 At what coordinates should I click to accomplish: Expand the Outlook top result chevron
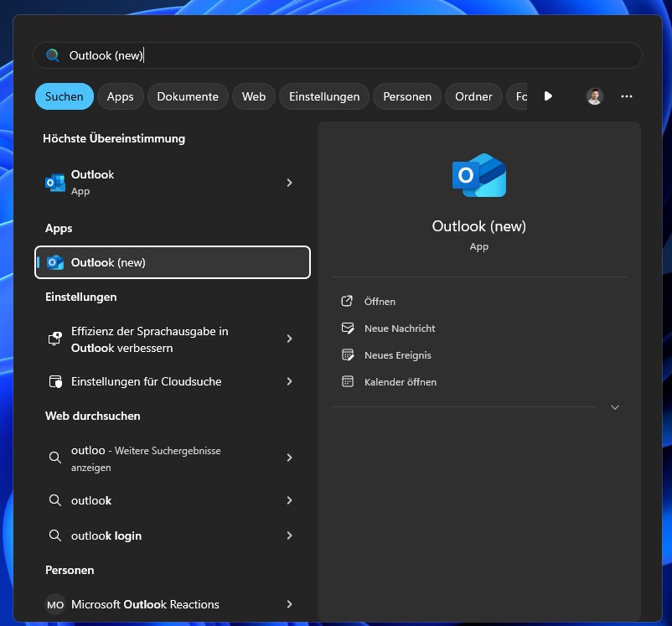[x=289, y=183]
